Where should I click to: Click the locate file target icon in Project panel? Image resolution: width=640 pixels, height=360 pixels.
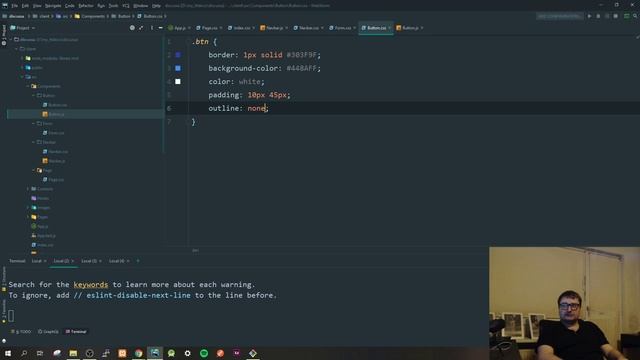(132, 28)
